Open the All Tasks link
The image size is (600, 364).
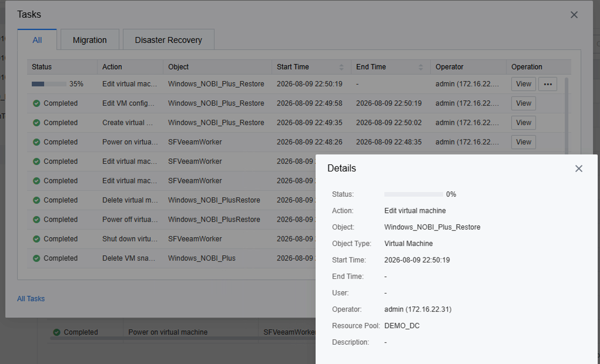[x=31, y=298]
